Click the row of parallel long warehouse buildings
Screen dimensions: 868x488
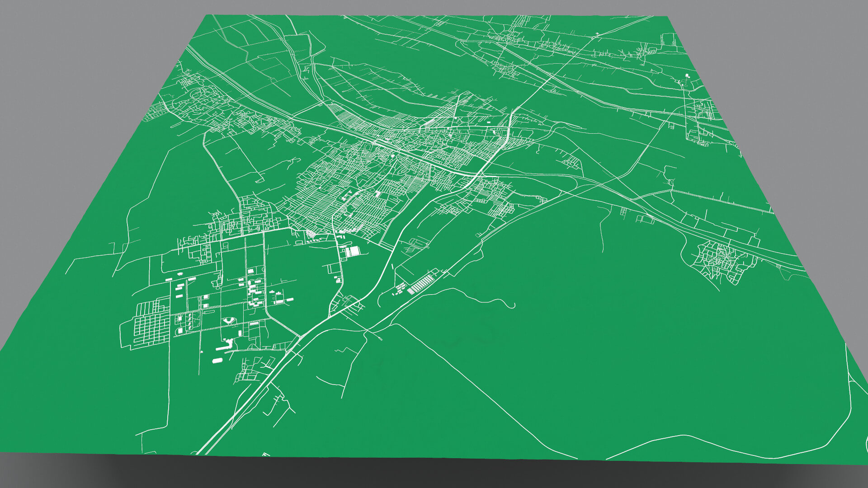point(421,284)
